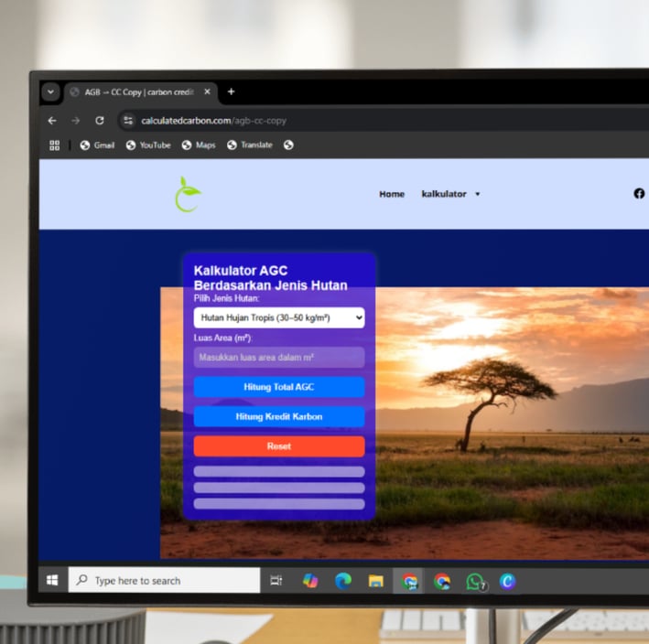Open Microsoft Edge from the taskbar
This screenshot has height=644, width=649.
(343, 581)
